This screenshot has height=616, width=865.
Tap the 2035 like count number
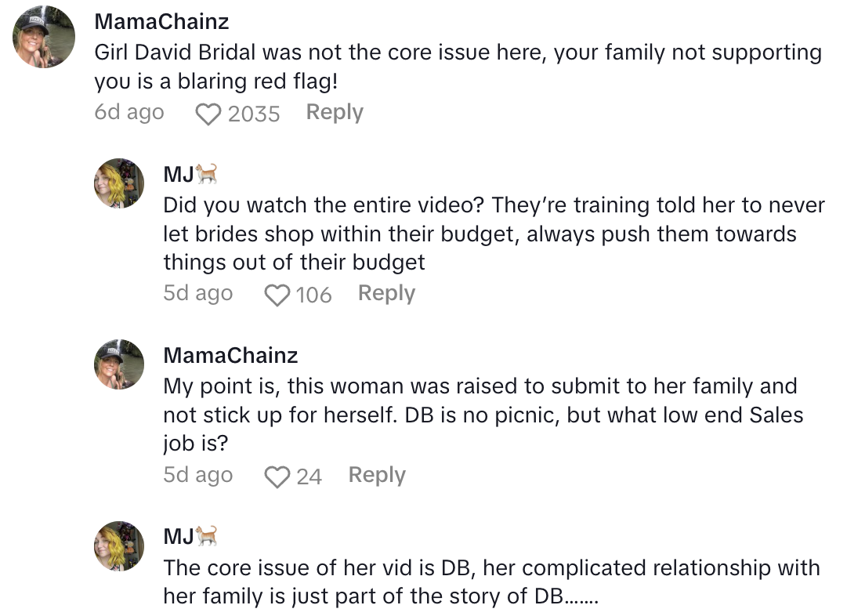254,114
